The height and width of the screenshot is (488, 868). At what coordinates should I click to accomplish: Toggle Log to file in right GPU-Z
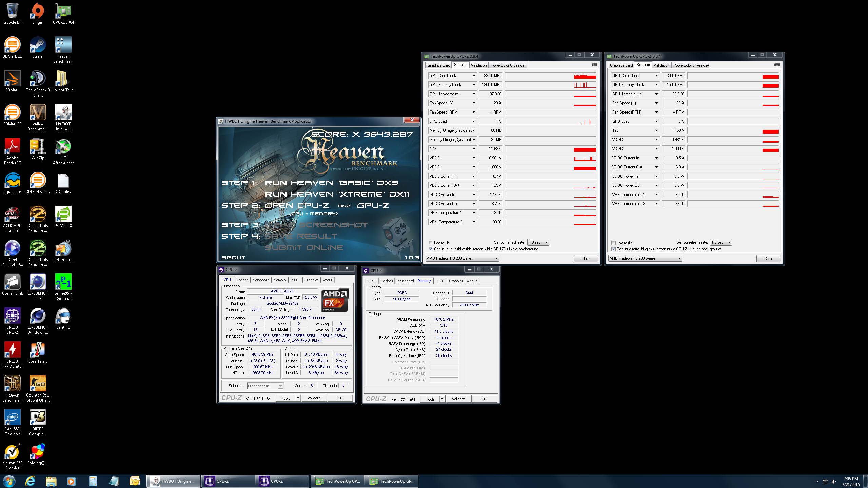pyautogui.click(x=614, y=243)
